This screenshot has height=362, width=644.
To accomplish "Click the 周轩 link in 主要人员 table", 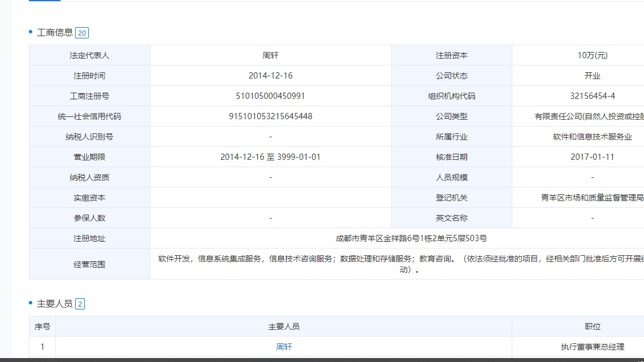I will 284,347.
